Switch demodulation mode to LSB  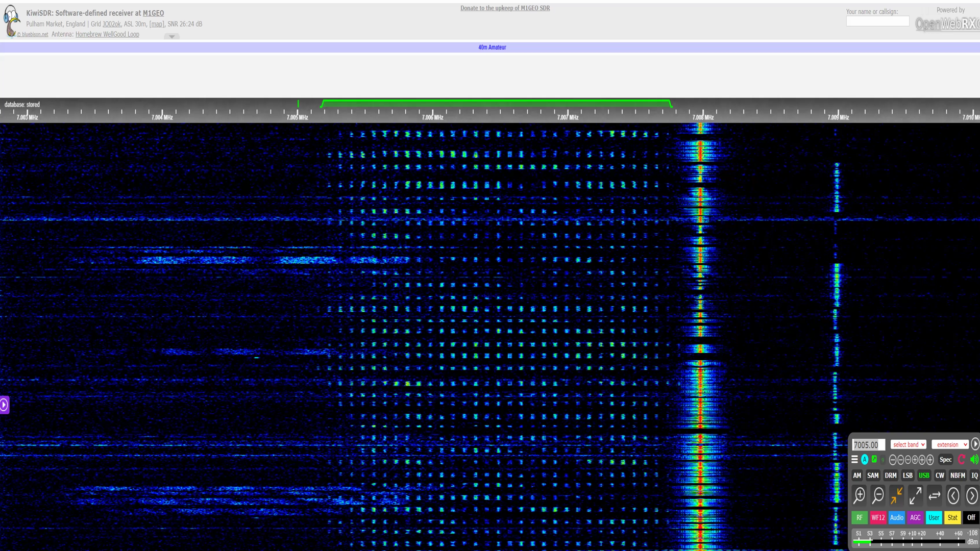coord(907,475)
